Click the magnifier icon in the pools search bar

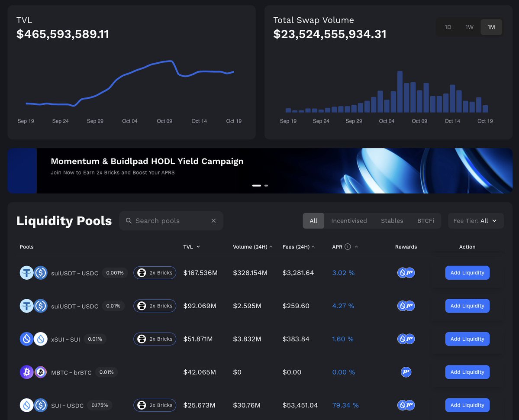pos(129,221)
